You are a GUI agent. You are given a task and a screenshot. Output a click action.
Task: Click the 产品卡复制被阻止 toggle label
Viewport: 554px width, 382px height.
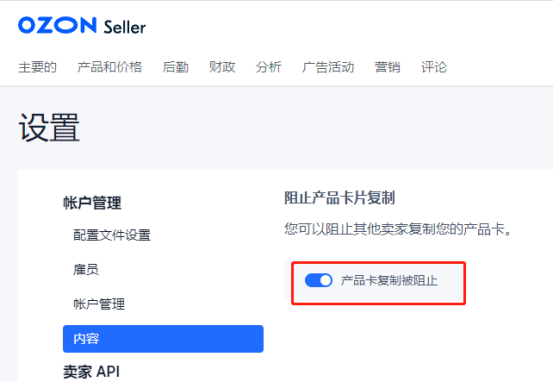389,281
